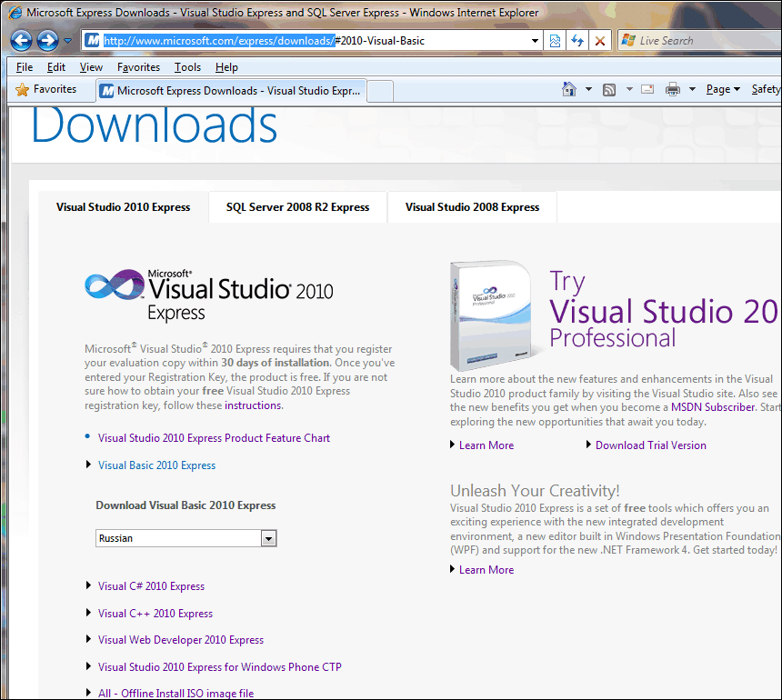Open Visual Studio 2010 Express Product Feature Chart
This screenshot has width=782, height=700.
[x=214, y=438]
